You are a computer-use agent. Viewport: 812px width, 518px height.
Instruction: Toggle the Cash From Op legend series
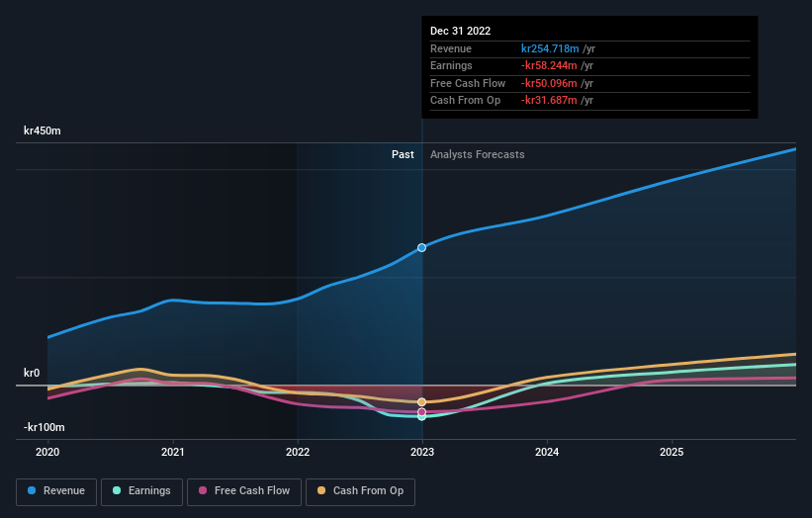coord(360,491)
